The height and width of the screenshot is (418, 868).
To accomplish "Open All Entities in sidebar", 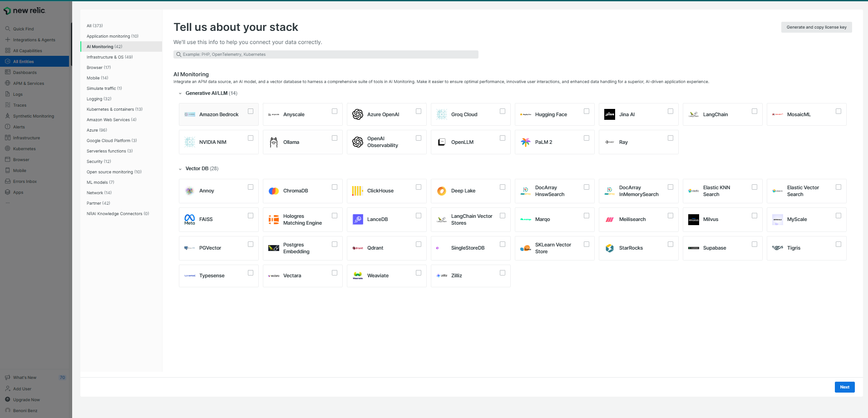I will [35, 62].
